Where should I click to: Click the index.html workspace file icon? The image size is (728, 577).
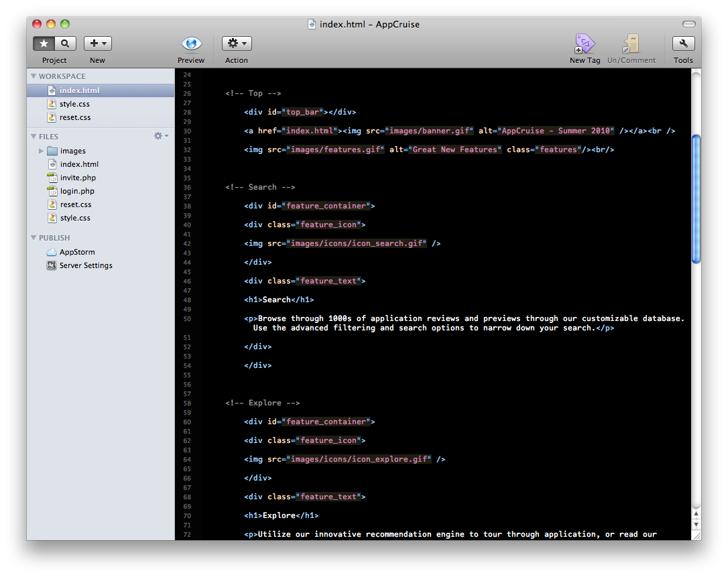52,90
